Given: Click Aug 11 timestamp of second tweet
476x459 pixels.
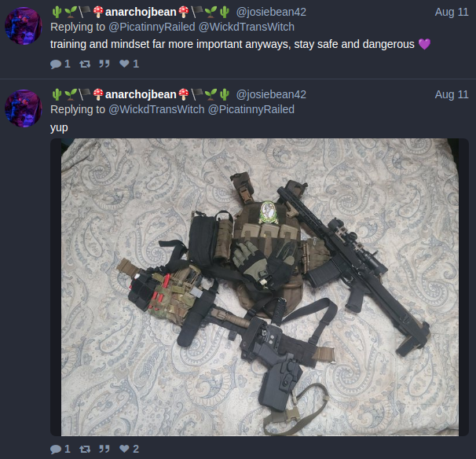Looking at the screenshot, I should pos(452,94).
